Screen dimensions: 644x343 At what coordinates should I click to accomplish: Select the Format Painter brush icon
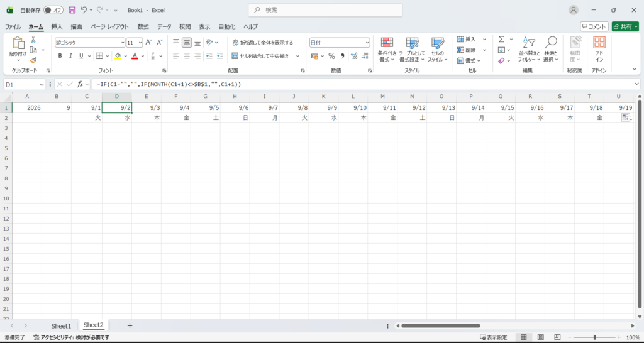coord(33,60)
